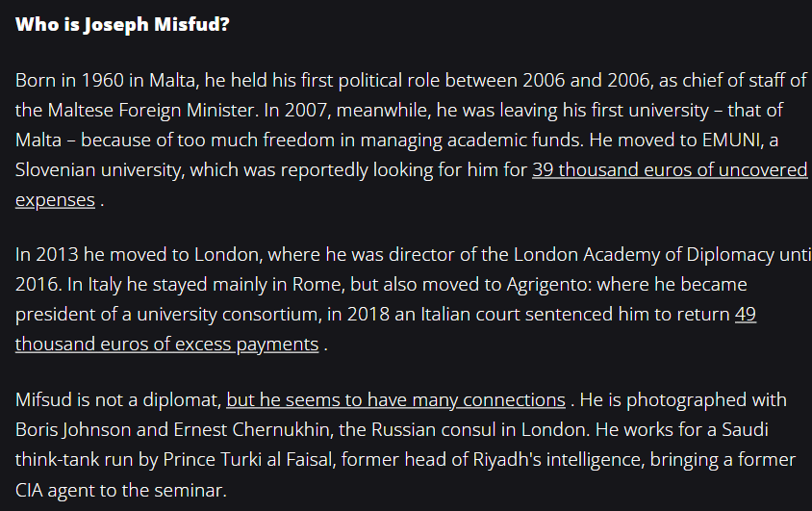This screenshot has width=812, height=511.
Task: Follow the 'but he seems to have many connections' link
Action: 395,400
